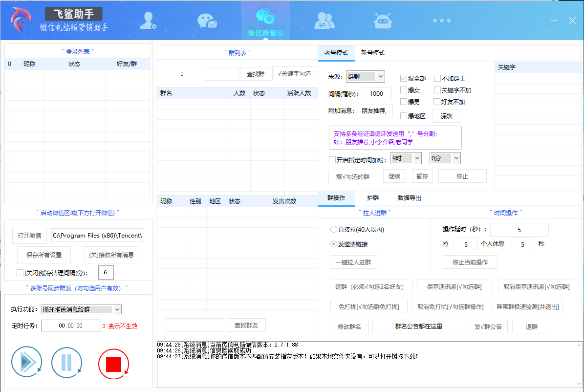Collapse the 群列表 section header

237,53
